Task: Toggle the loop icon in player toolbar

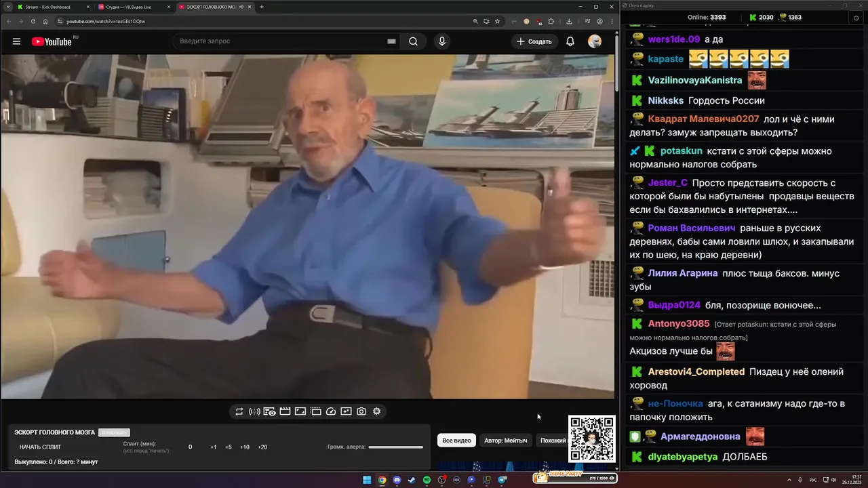Action: 239,411
